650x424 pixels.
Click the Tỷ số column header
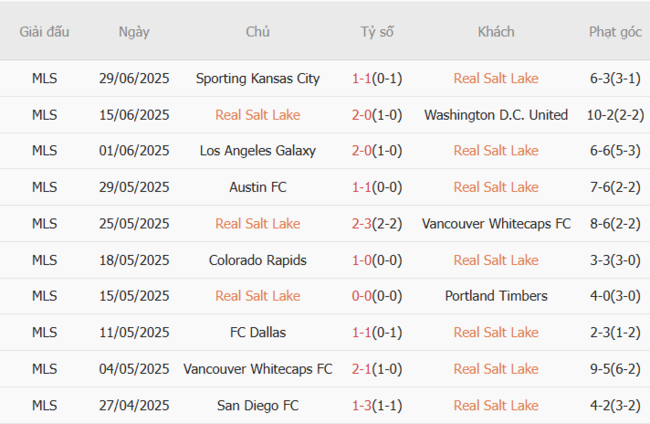[377, 32]
